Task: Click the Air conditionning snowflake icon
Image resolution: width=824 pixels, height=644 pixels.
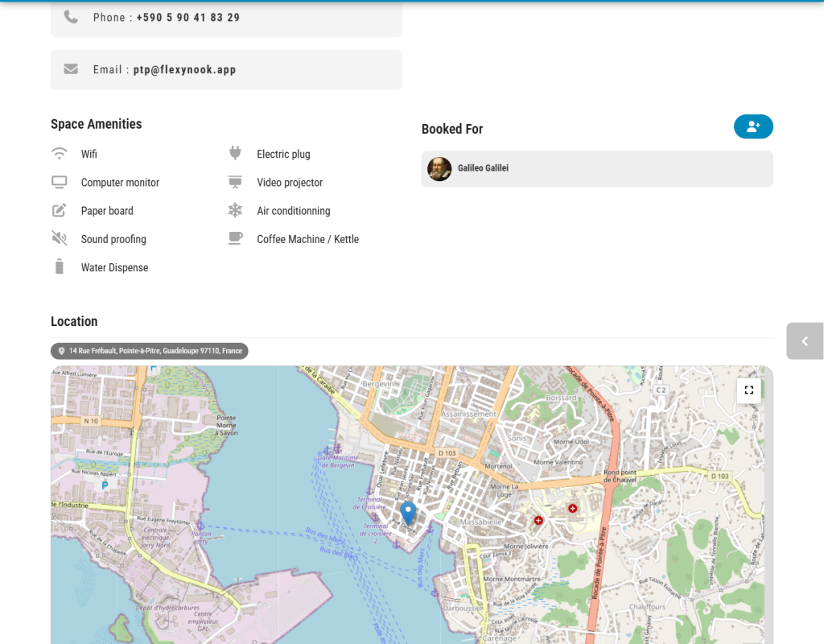Action: (235, 210)
